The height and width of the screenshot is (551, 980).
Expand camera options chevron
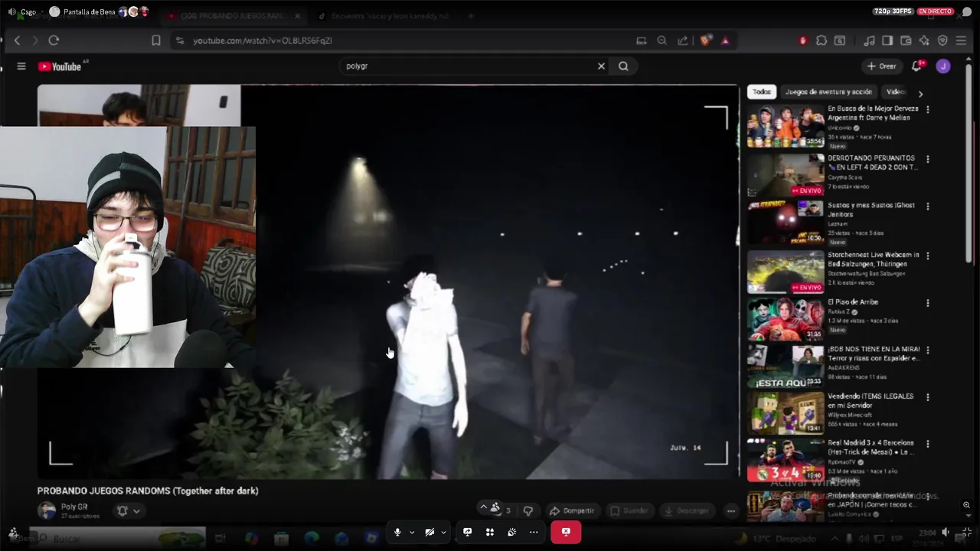[x=443, y=532]
